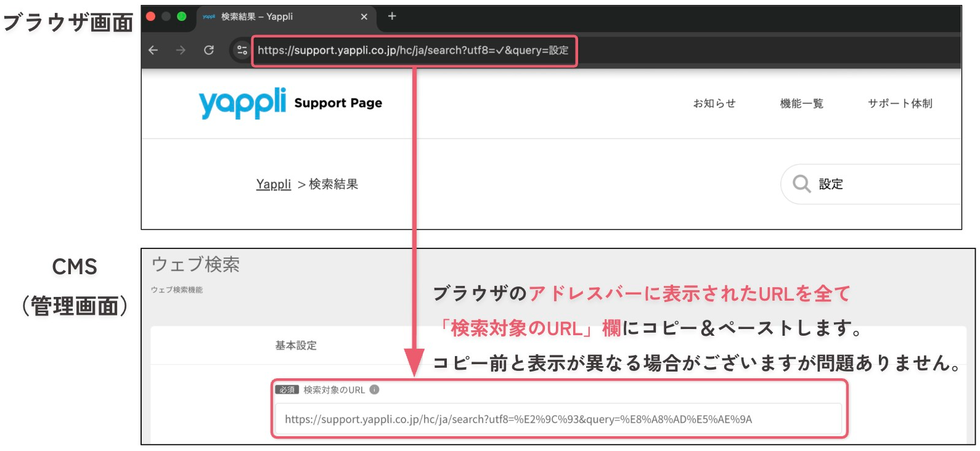Follow the Yappli breadcrumb link
The width and height of the screenshot is (980, 451).
[274, 184]
